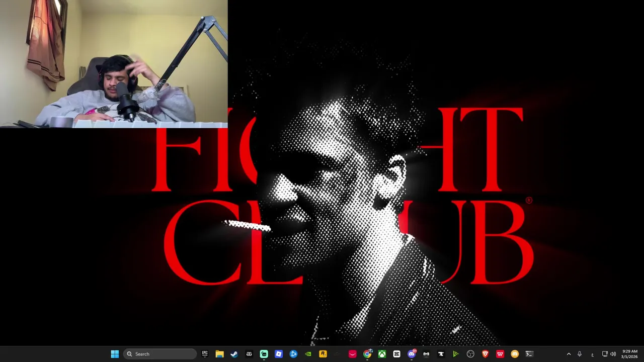The image size is (644, 362).
Task: Open Terminal from the taskbar
Action: 529,354
